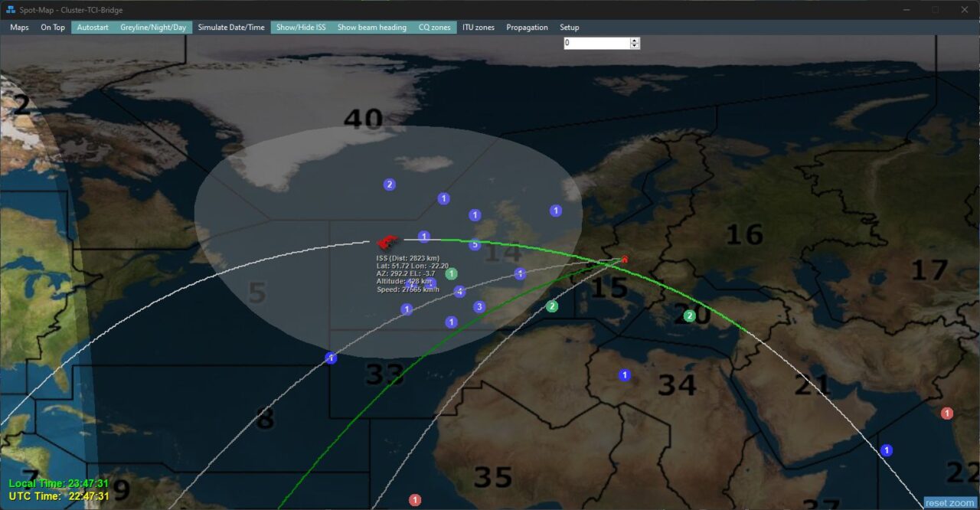Viewport: 980px width, 510px height.
Task: Click the reset zoom button
Action: (x=950, y=503)
